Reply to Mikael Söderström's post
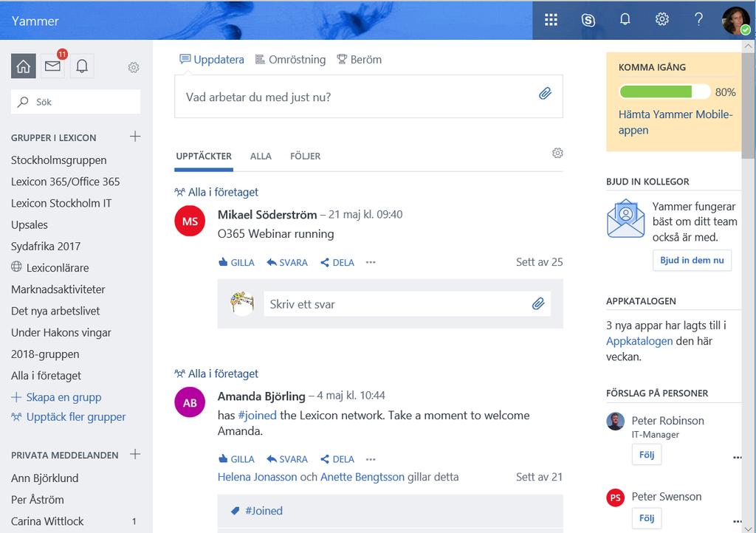756x533 pixels. click(x=287, y=263)
